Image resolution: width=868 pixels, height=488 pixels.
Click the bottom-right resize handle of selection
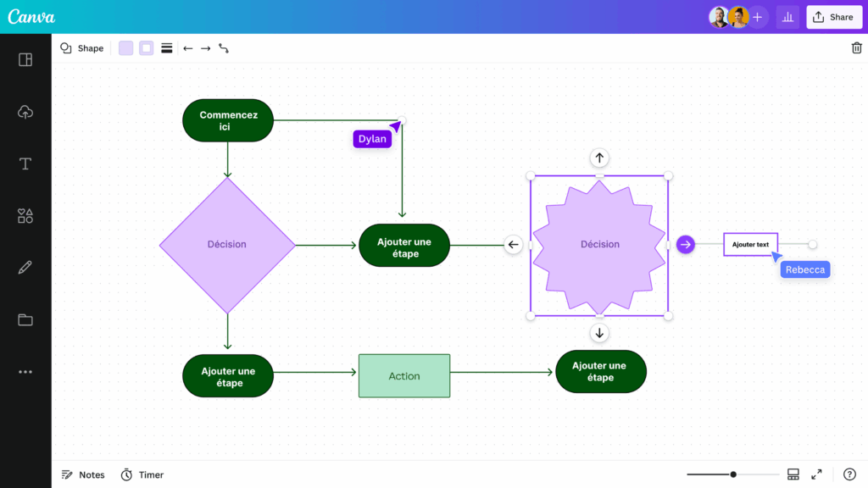coord(668,316)
